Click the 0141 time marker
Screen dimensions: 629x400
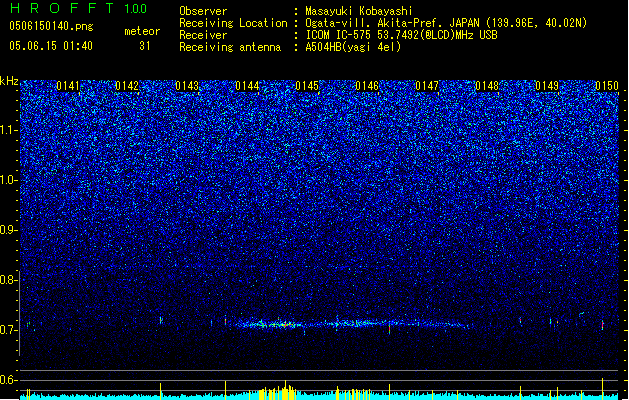point(68,86)
